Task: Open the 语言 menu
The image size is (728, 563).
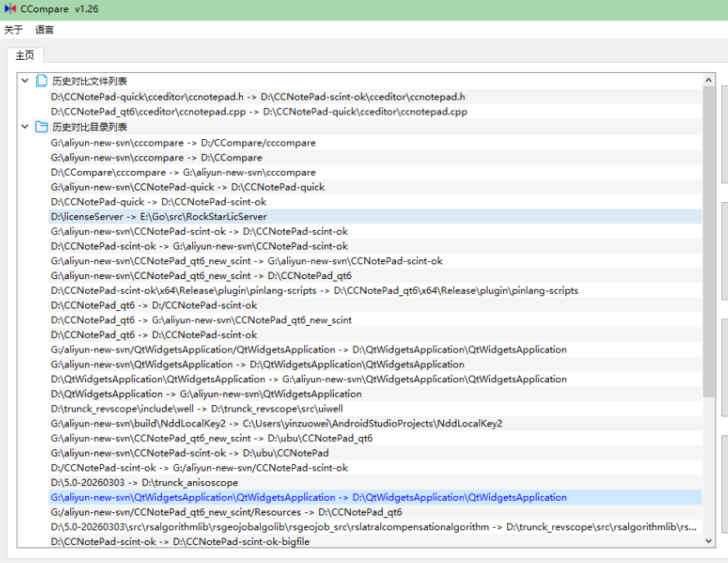Action: tap(44, 29)
